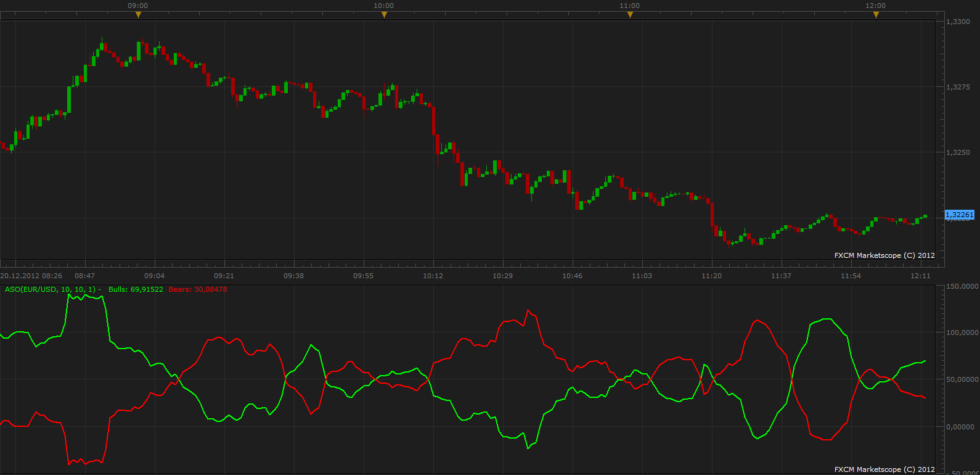
Task: Click the 08:47 time axis label
Action: click(85, 276)
